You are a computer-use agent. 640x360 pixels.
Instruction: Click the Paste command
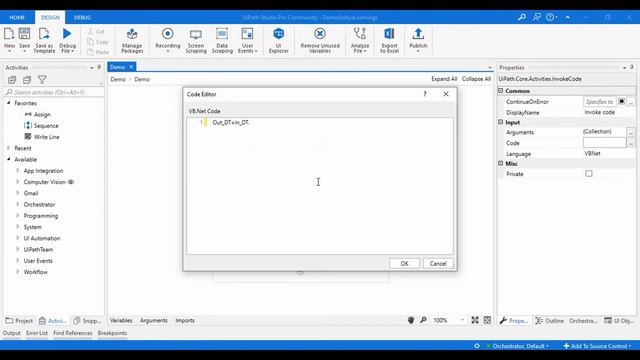click(98, 52)
